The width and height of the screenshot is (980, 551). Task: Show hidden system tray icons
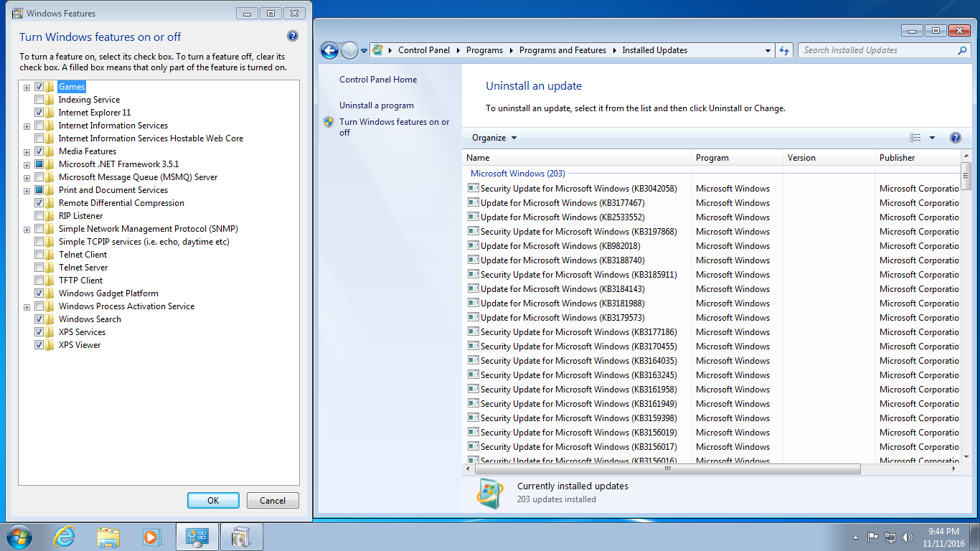[x=855, y=537]
